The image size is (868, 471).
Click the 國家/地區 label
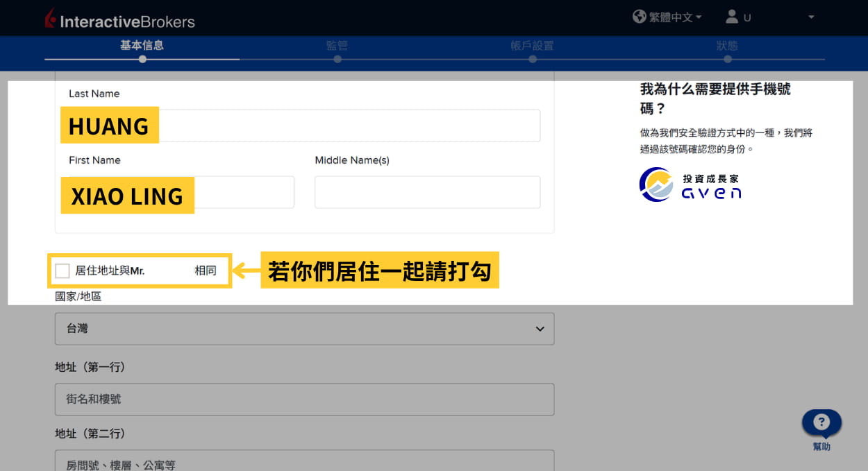pyautogui.click(x=78, y=296)
